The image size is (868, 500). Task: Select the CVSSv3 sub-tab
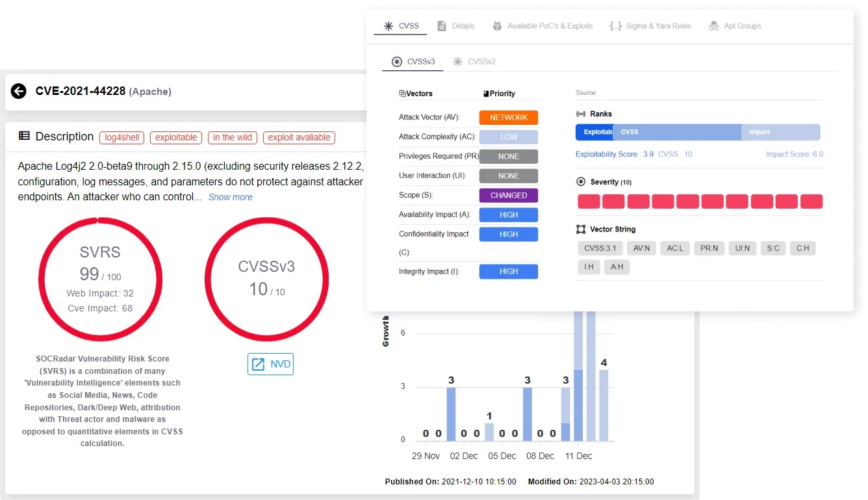(413, 62)
